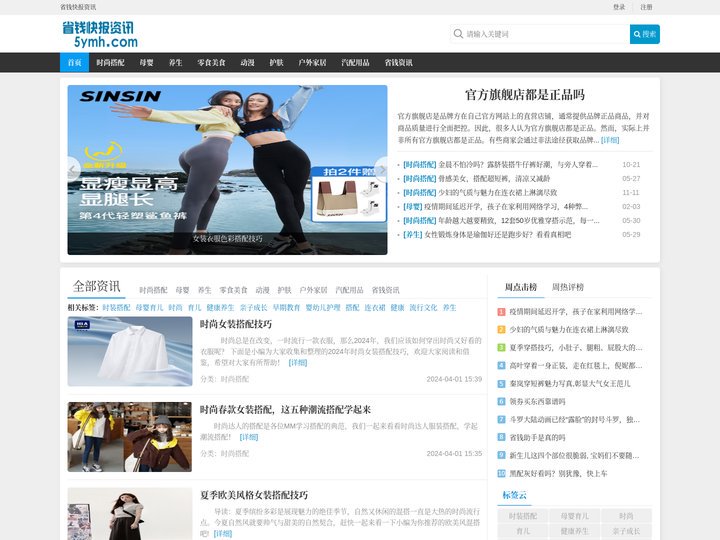
Task: Click rank number 3 badge in weekly list
Action: click(x=501, y=348)
